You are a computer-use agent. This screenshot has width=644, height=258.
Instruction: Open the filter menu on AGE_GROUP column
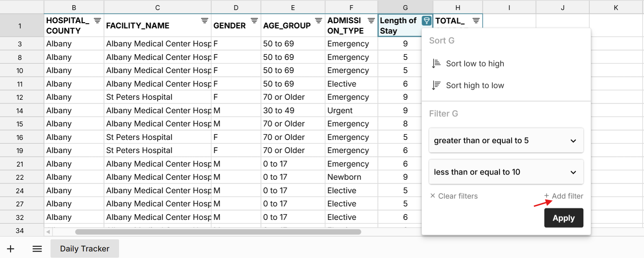coord(318,20)
